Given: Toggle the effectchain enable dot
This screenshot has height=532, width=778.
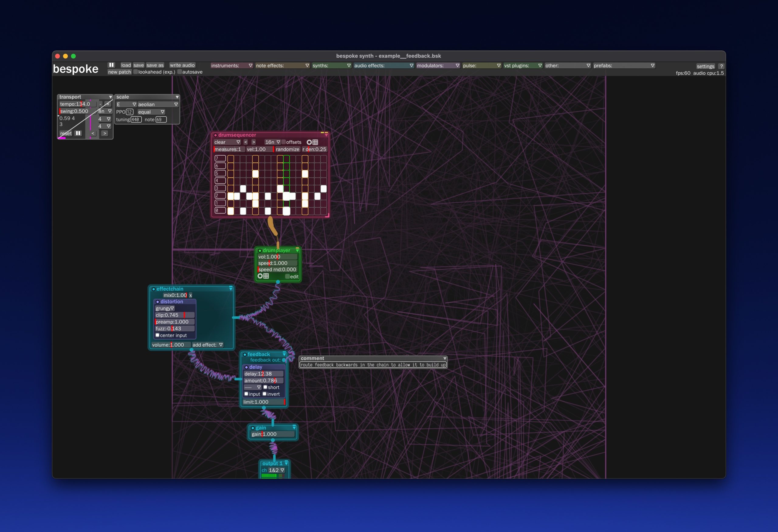Looking at the screenshot, I should (x=154, y=289).
